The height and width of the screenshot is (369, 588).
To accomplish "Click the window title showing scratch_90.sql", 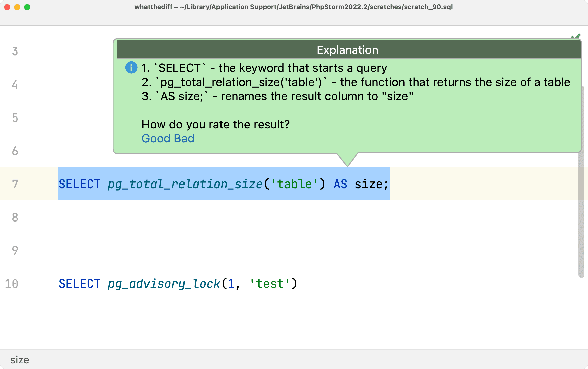I will [293, 7].
